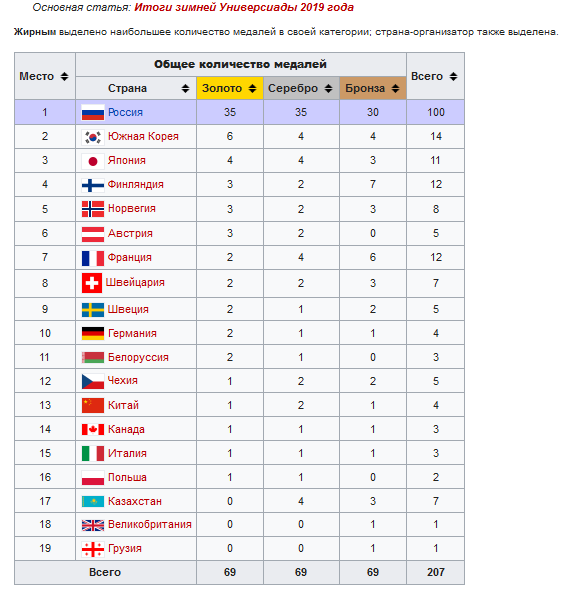Click the Бронза header label
The width and height of the screenshot is (562, 615).
click(x=365, y=88)
